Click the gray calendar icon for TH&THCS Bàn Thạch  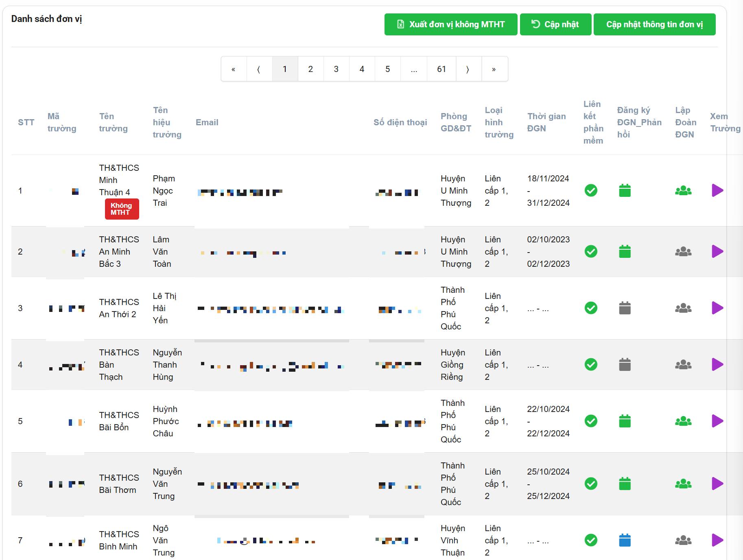click(625, 364)
